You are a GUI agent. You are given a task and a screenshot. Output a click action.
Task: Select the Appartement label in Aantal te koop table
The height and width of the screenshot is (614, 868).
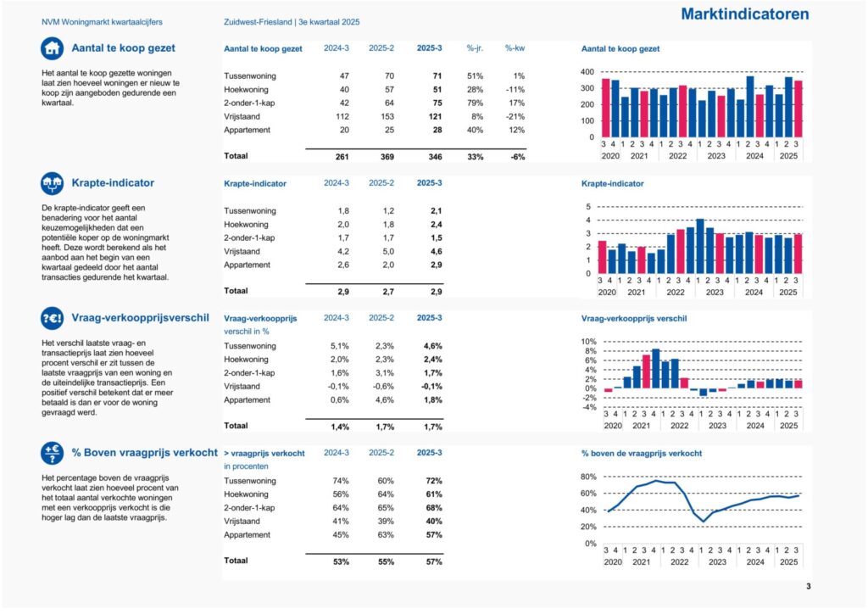pyautogui.click(x=248, y=130)
